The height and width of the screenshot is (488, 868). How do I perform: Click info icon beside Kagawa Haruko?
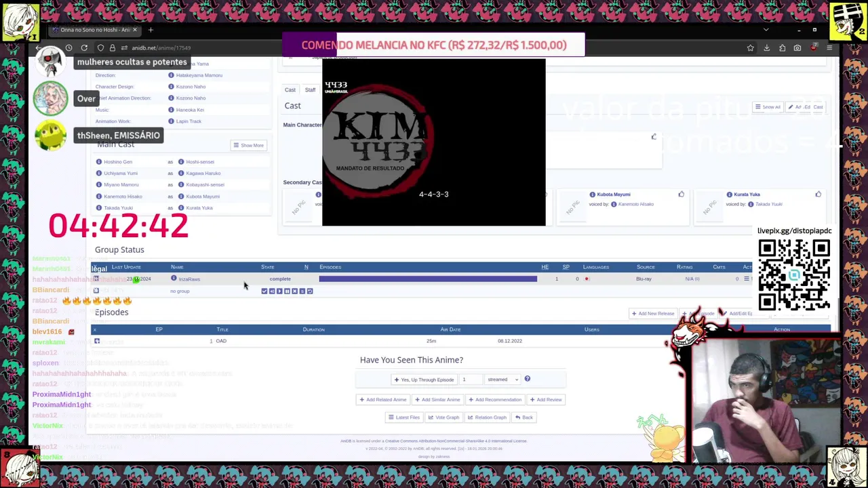click(181, 174)
